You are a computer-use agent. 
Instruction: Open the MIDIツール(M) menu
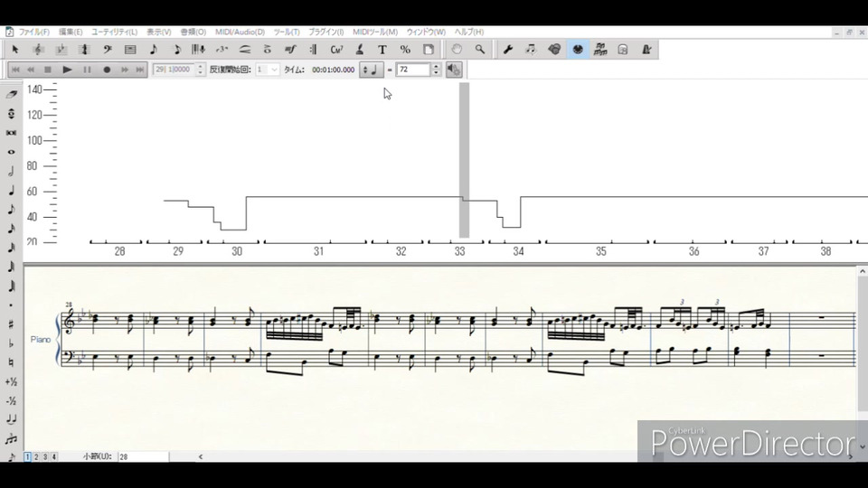pos(374,33)
